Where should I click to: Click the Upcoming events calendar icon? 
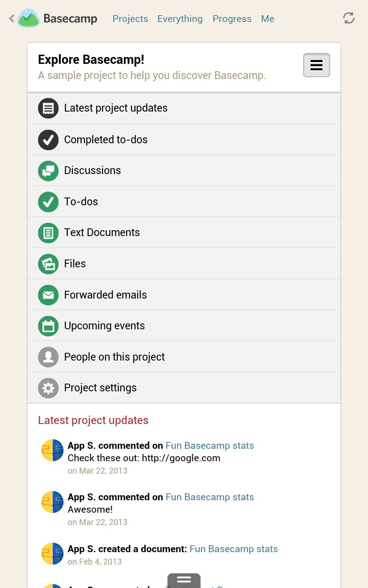tap(48, 326)
